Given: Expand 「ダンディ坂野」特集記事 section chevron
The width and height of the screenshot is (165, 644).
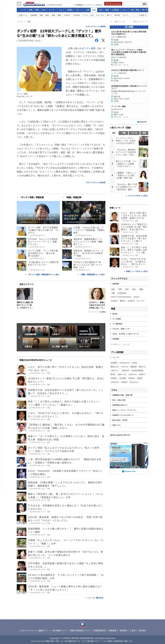Looking at the screenshot, I should pyautogui.click(x=17, y=197).
